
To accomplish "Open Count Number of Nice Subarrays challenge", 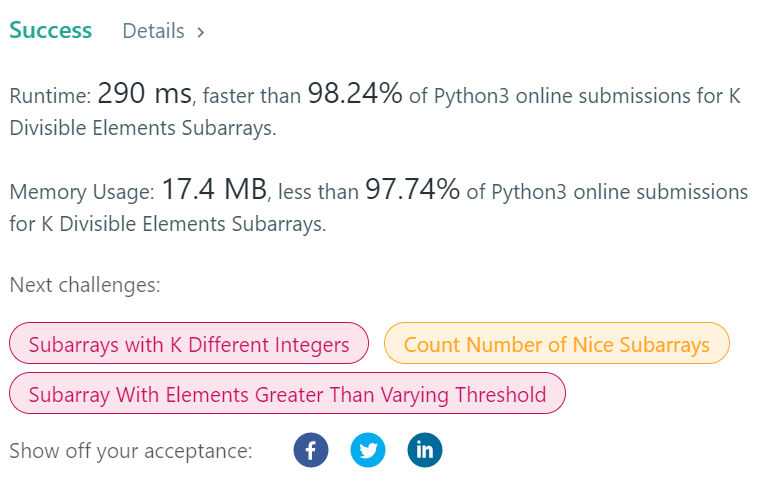I will (x=556, y=345).
